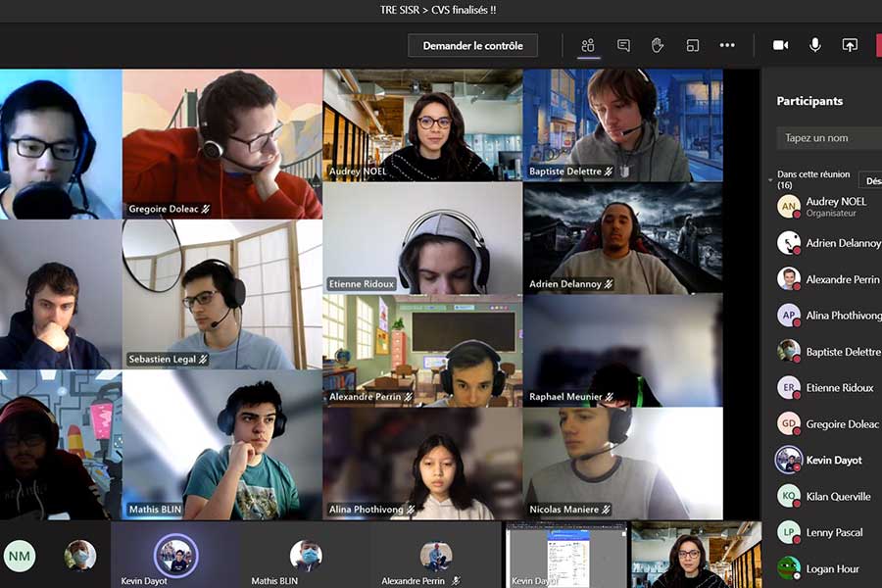Collapse the 'Dans cette réunion' section
Screen dimensions: 882x588
click(x=769, y=179)
